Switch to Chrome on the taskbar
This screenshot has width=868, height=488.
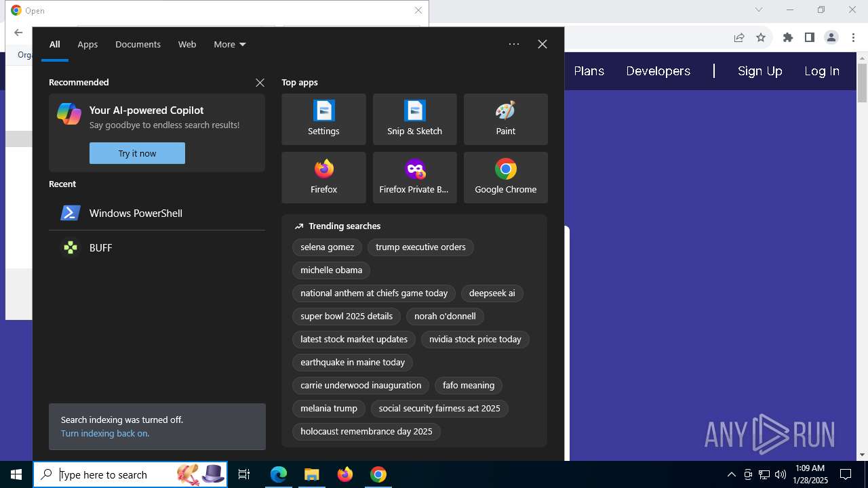click(x=378, y=474)
